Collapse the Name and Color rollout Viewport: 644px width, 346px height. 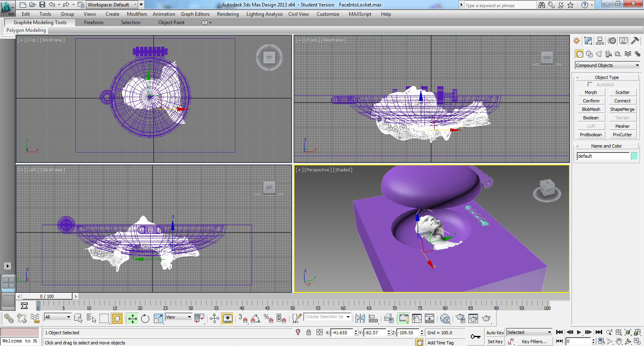(x=607, y=146)
